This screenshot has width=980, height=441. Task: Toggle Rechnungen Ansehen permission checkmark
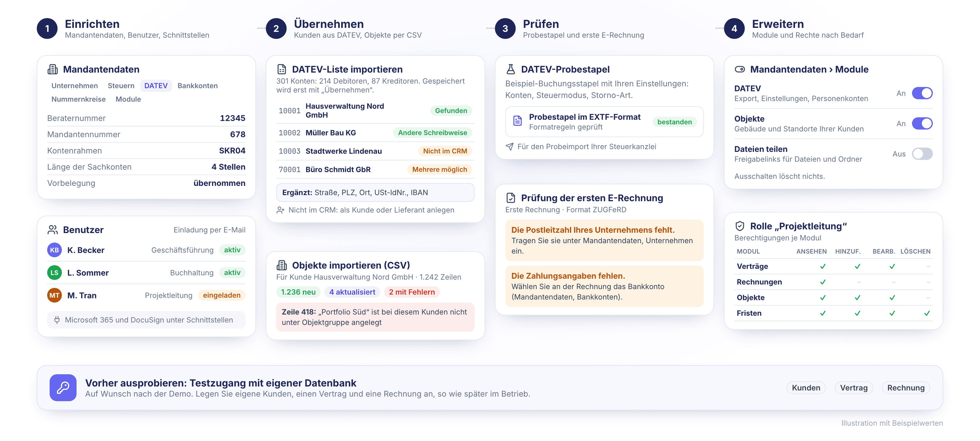pos(823,282)
